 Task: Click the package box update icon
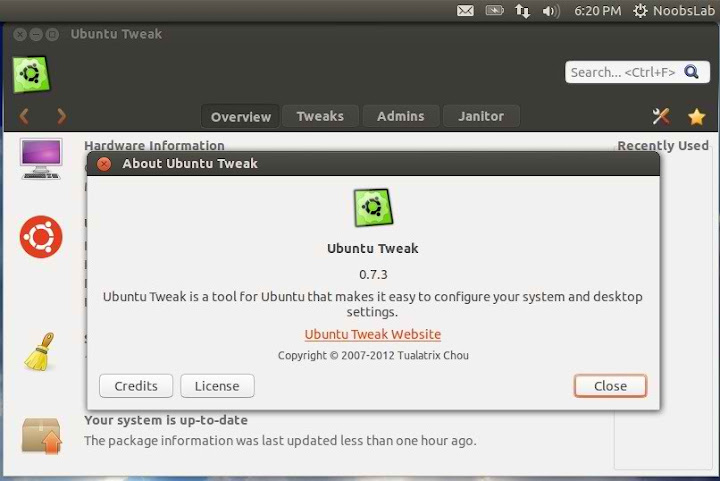pos(41,436)
